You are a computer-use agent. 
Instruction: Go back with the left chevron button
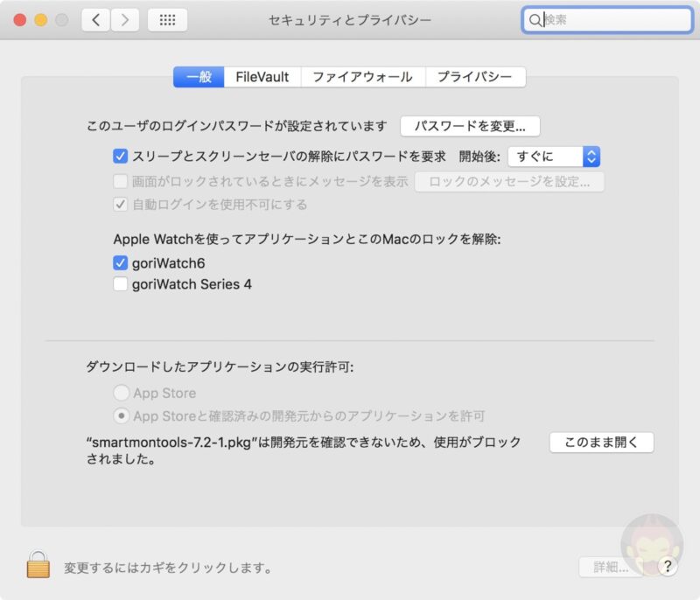pos(95,19)
